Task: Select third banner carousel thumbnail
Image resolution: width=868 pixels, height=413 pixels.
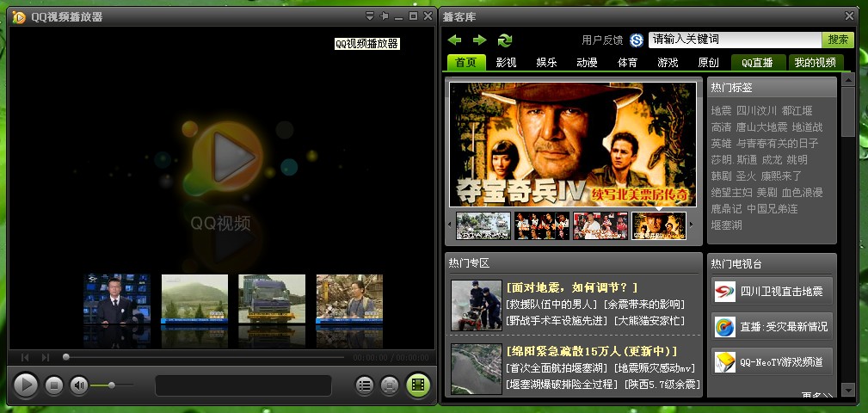Action: click(x=600, y=226)
